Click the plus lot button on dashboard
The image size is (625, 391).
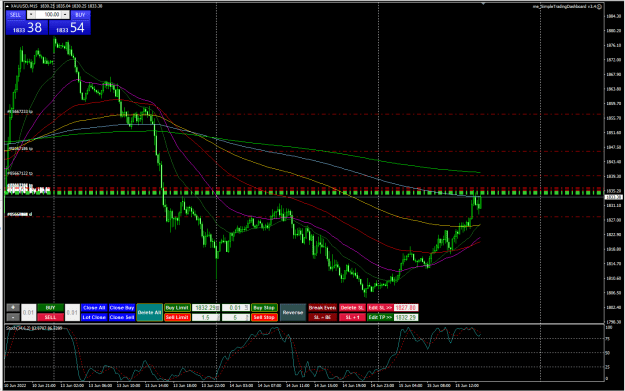13,308
